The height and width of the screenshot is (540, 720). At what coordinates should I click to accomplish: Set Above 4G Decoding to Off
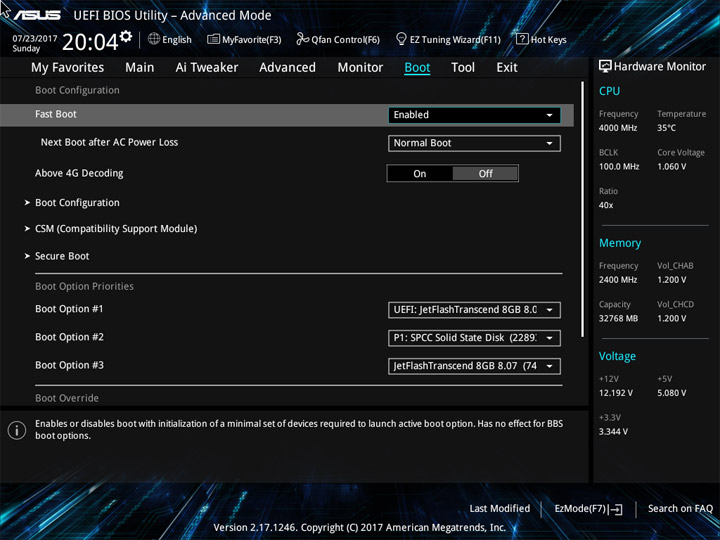[485, 174]
